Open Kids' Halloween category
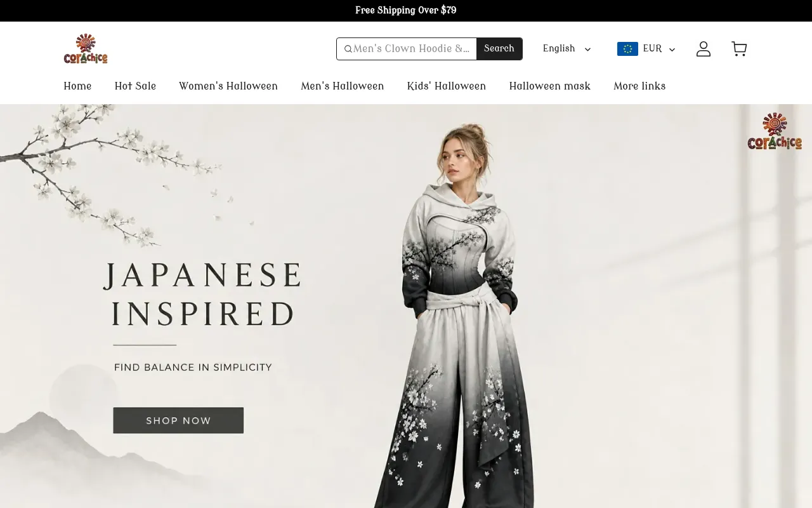 coord(447,86)
